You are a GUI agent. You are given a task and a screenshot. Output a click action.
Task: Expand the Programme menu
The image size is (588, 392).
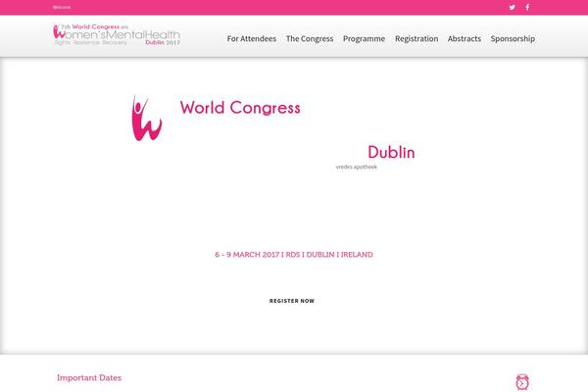(x=364, y=39)
